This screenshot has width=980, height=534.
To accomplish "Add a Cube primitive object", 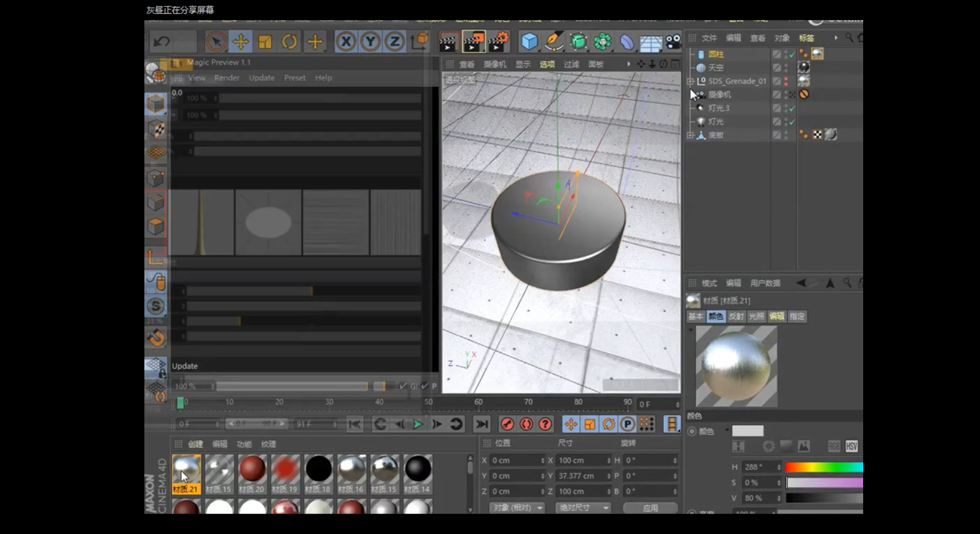I will [x=529, y=42].
